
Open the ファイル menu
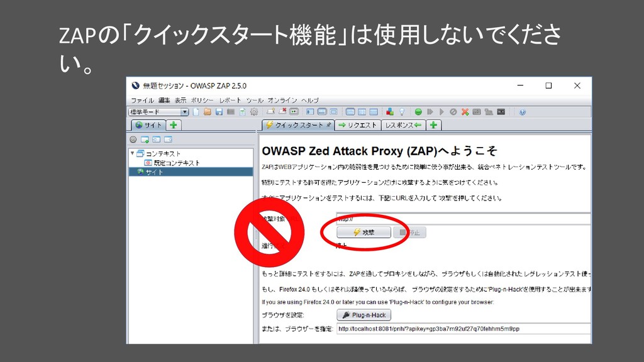click(x=142, y=100)
